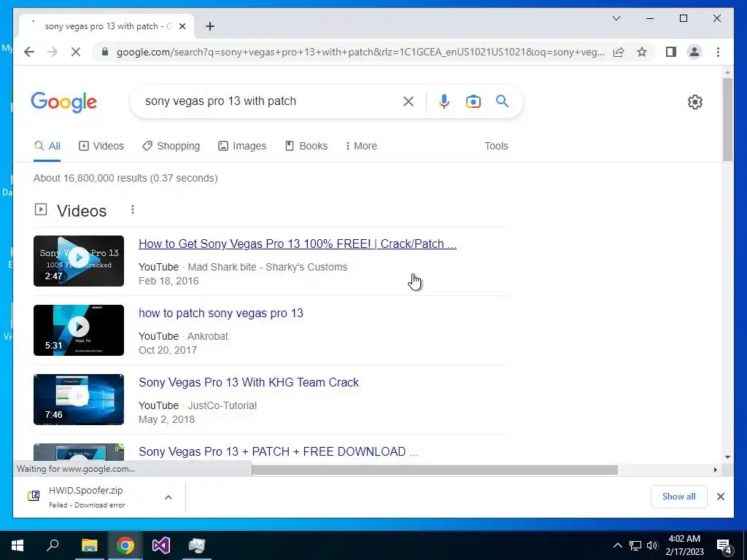Start a voice search with the microphone

(444, 101)
